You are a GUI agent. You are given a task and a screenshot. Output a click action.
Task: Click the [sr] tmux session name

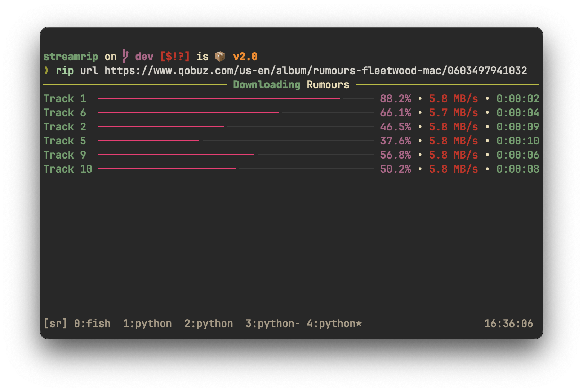[x=55, y=324]
